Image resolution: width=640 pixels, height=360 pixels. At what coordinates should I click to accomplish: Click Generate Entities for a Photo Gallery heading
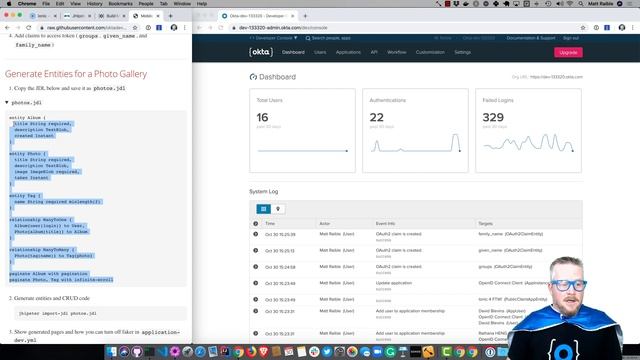pos(76,74)
